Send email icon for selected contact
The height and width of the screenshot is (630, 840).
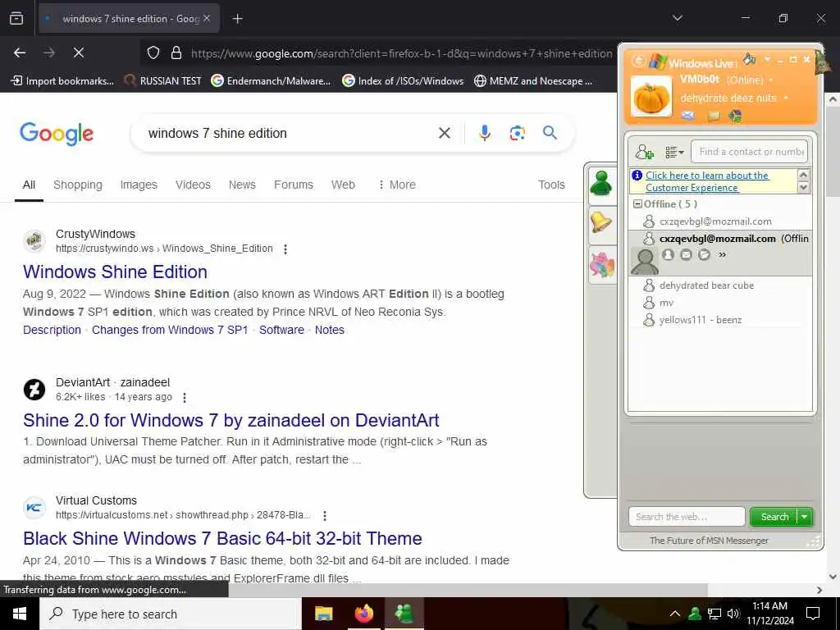tap(686, 255)
